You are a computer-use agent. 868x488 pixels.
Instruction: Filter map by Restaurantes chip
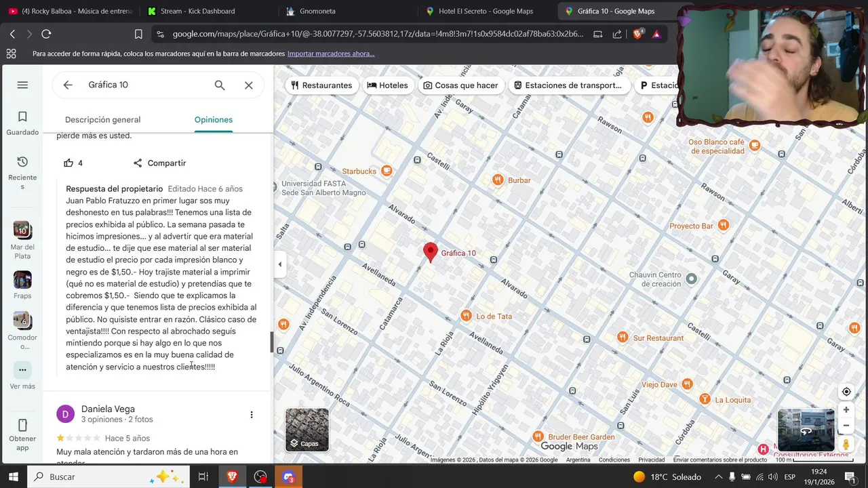coord(321,85)
